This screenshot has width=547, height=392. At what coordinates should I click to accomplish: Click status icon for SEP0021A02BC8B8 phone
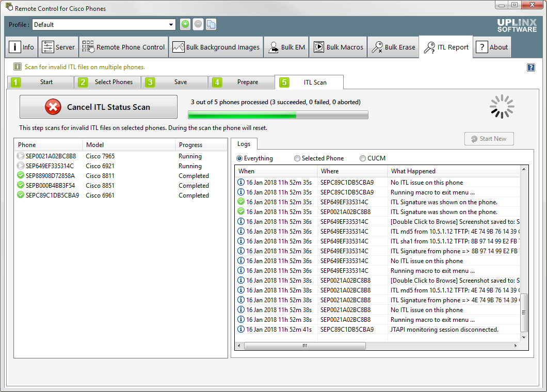(21, 156)
